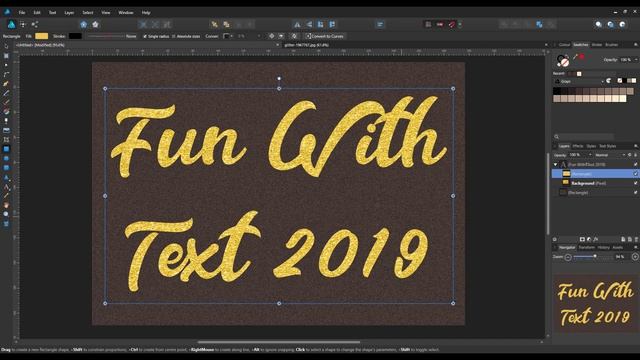Screen dimensions: 640x360
Task: Toggle visibility of Background Pixel layer
Action: [x=636, y=183]
